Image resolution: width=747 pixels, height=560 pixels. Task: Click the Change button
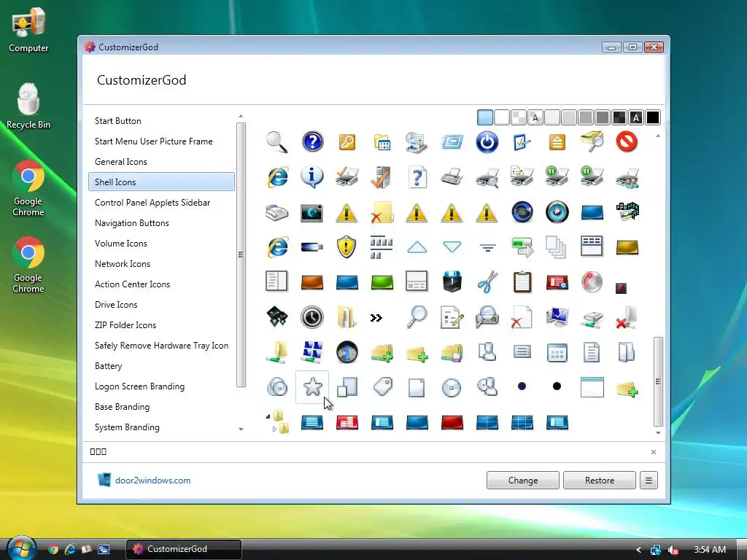click(x=522, y=481)
